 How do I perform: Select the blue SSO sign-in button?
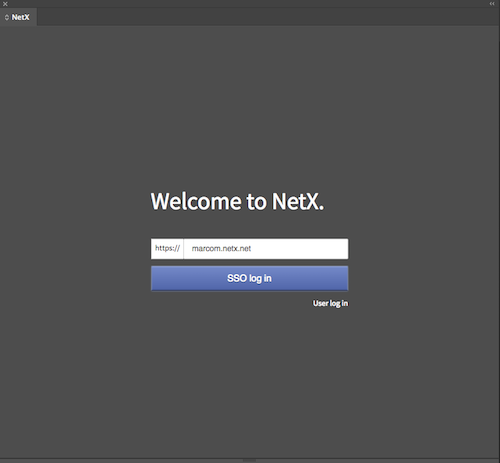click(249, 278)
